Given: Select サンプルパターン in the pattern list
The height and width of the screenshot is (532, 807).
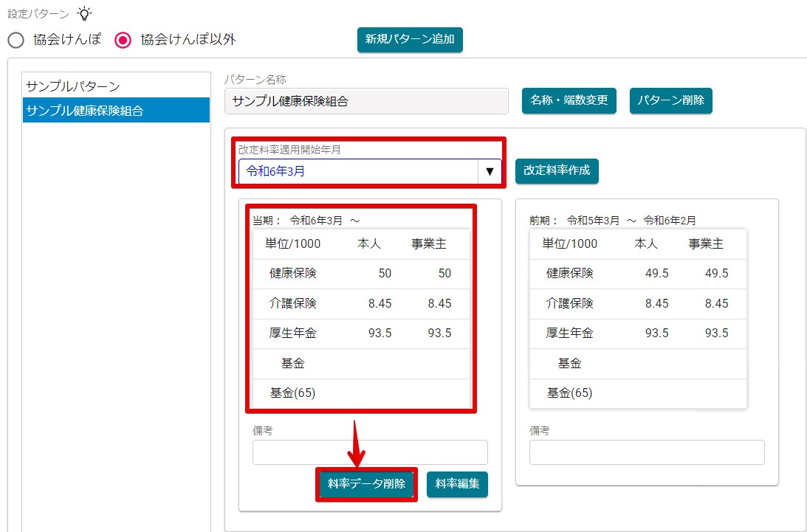Looking at the screenshot, I should coord(117,86).
